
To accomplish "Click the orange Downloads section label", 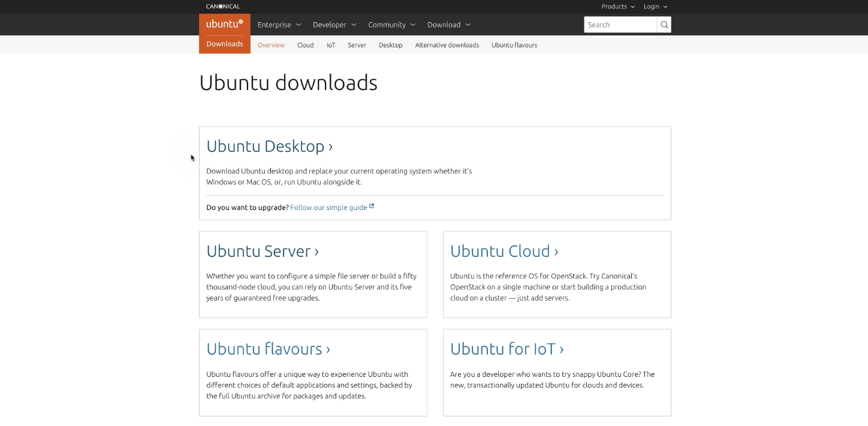I will click(x=225, y=44).
